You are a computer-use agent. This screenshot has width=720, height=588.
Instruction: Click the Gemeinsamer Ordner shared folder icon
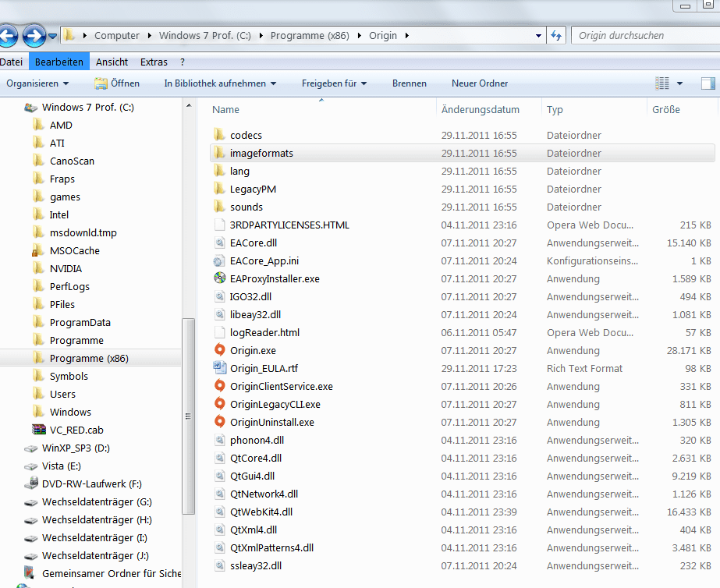[x=30, y=573]
